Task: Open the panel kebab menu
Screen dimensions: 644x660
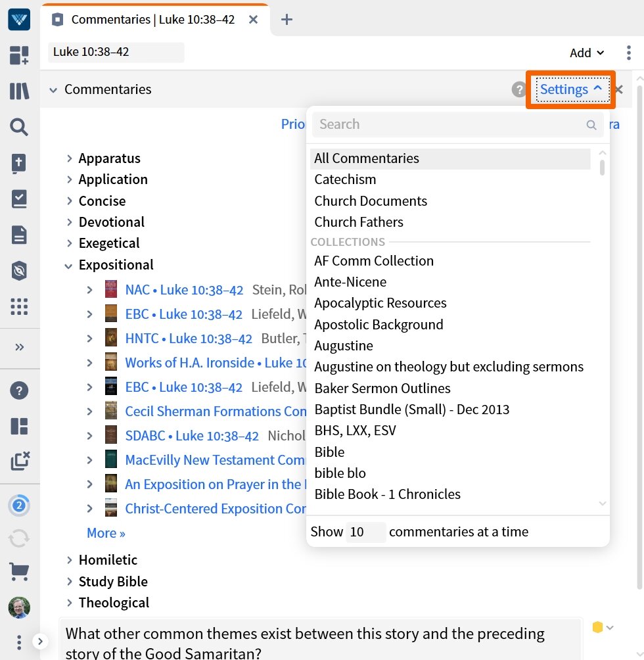Action: [x=628, y=53]
